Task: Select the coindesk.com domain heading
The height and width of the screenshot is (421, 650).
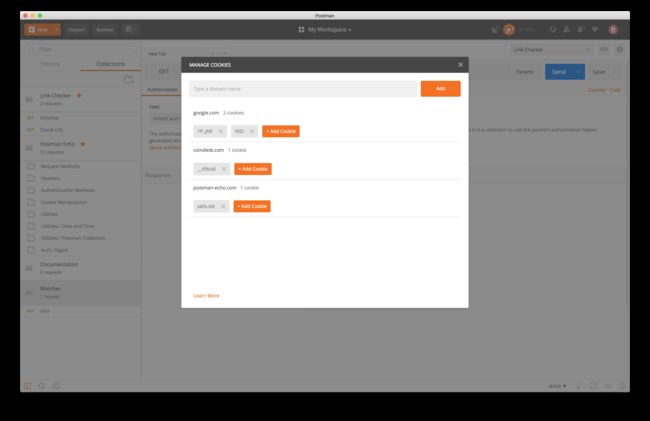Action: coord(208,150)
